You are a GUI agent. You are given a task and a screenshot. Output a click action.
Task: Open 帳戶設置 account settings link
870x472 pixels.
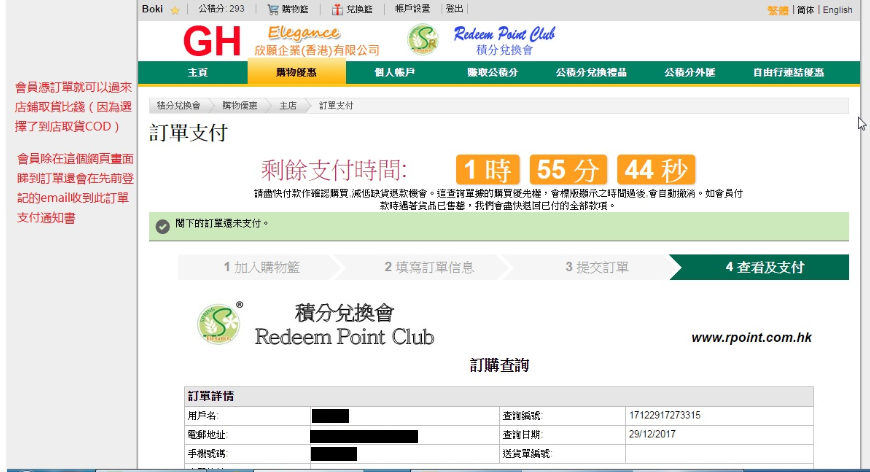coord(412,9)
